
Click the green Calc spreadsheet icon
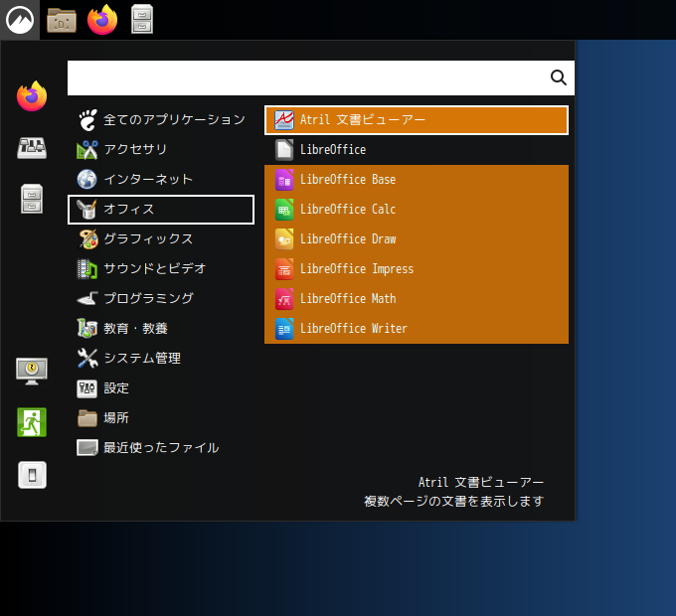284,210
